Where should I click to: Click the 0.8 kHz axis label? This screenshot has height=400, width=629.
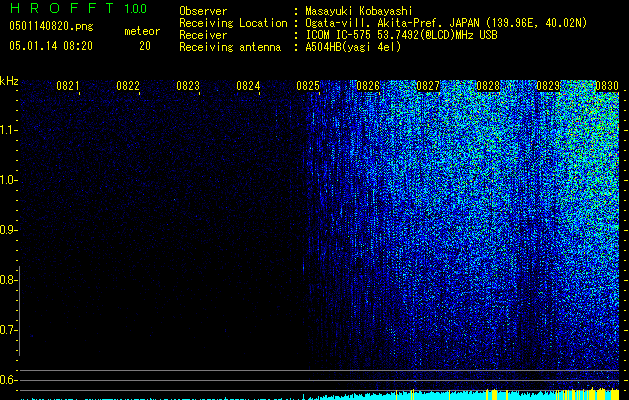(x=7, y=280)
